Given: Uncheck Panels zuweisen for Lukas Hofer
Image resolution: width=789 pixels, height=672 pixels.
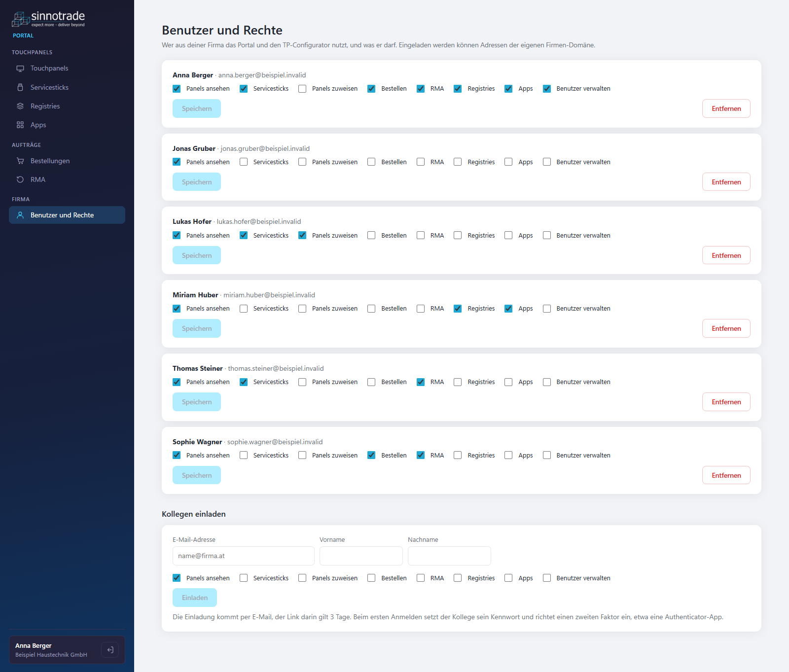Looking at the screenshot, I should point(302,235).
